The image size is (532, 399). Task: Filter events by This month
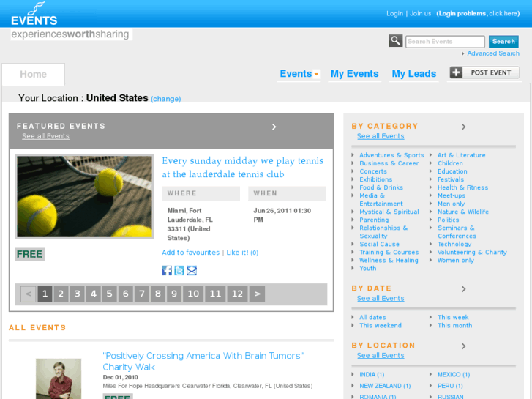(x=454, y=325)
